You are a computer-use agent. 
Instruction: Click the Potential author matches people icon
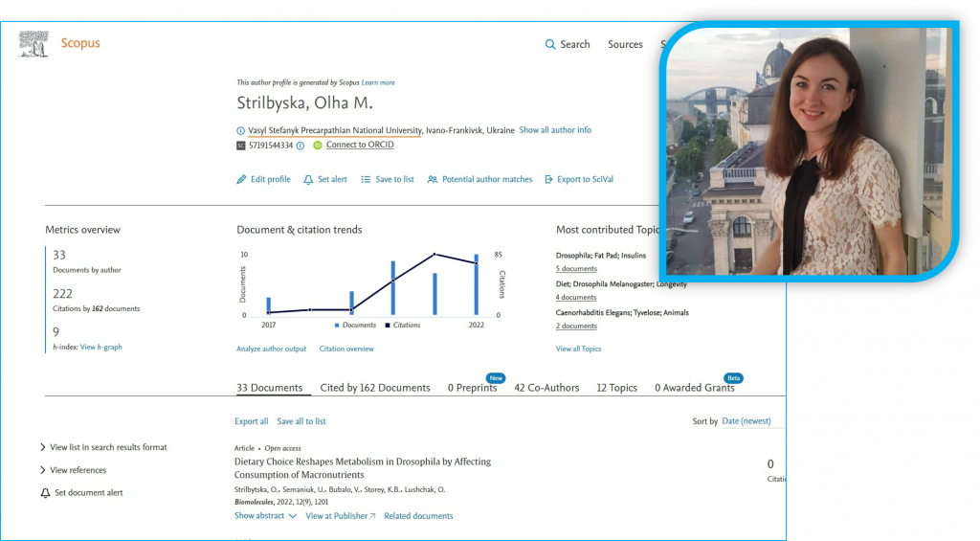click(433, 179)
